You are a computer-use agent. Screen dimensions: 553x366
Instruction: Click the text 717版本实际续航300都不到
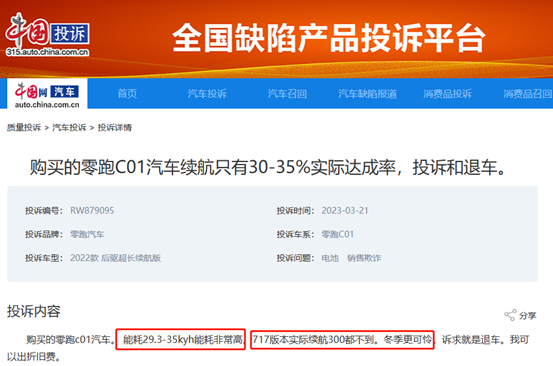pyautogui.click(x=314, y=340)
